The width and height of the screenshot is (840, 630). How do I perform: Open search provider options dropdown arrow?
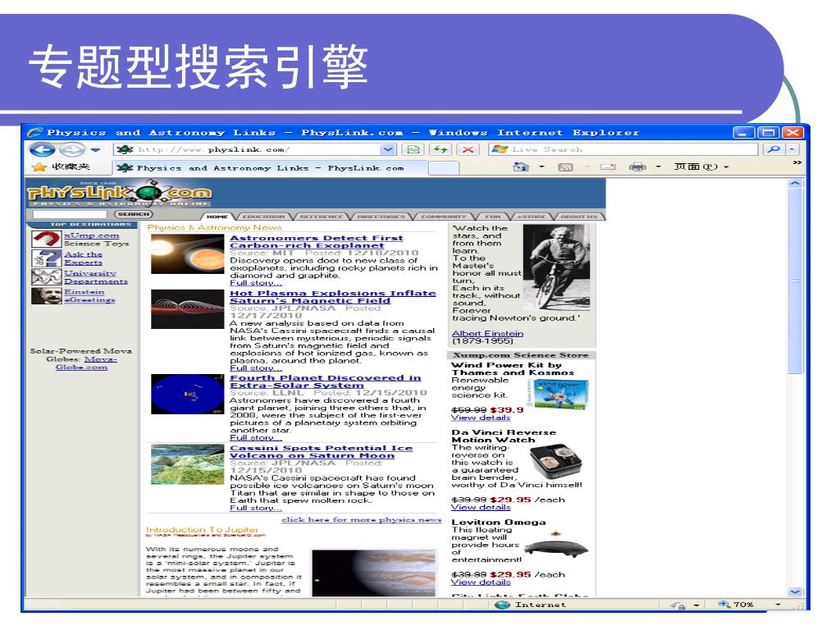coord(792,149)
